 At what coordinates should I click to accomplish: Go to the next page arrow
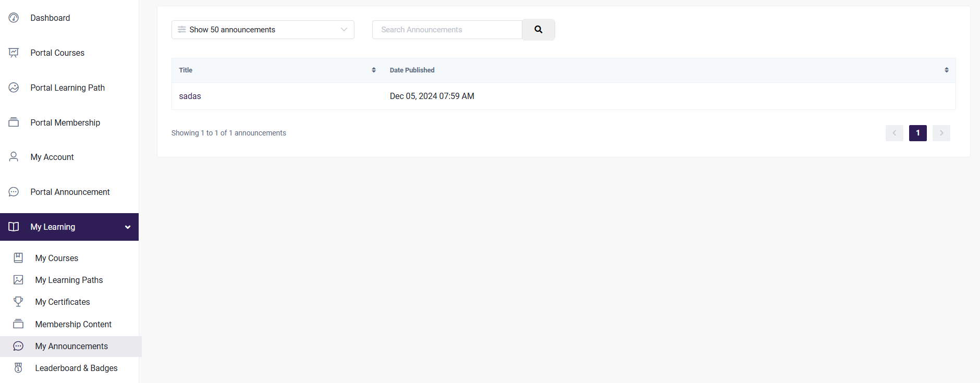pyautogui.click(x=941, y=133)
